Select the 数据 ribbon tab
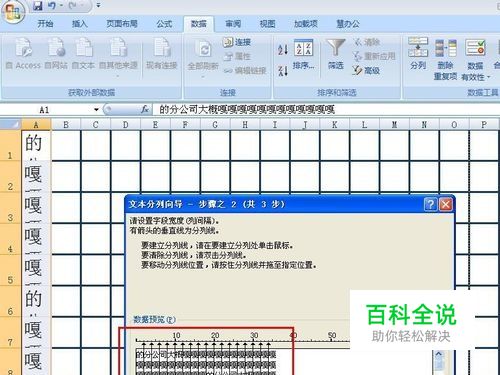This screenshot has height=375, width=500. coord(199,24)
